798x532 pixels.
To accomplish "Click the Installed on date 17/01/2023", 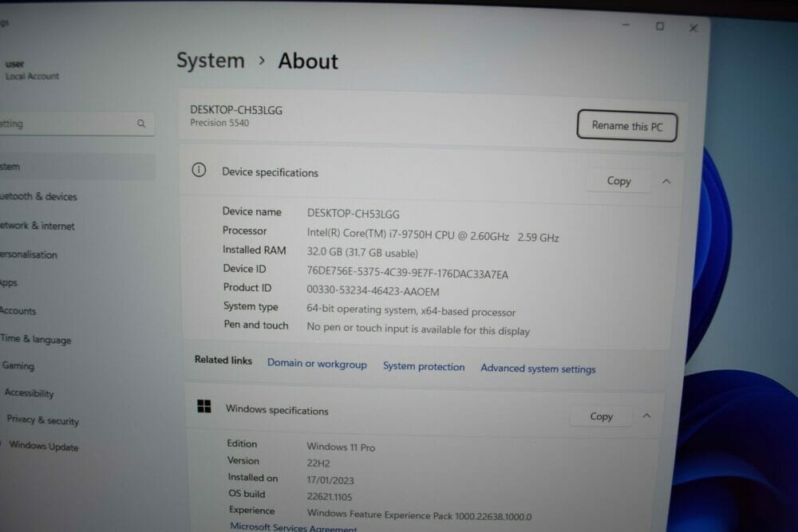I will (x=330, y=479).
